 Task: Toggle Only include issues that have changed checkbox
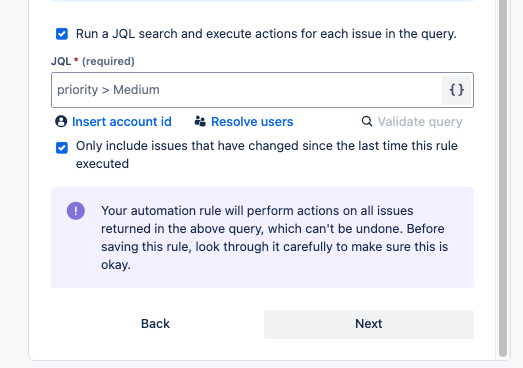click(62, 147)
